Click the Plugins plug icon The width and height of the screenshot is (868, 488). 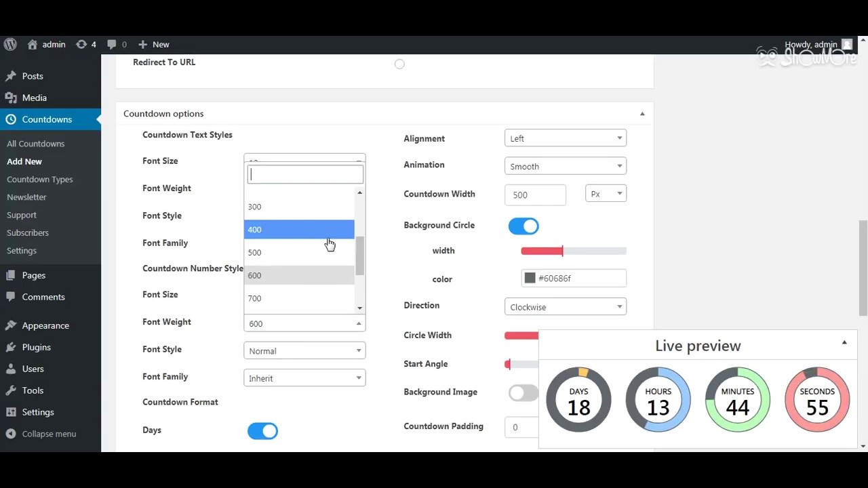(11, 347)
